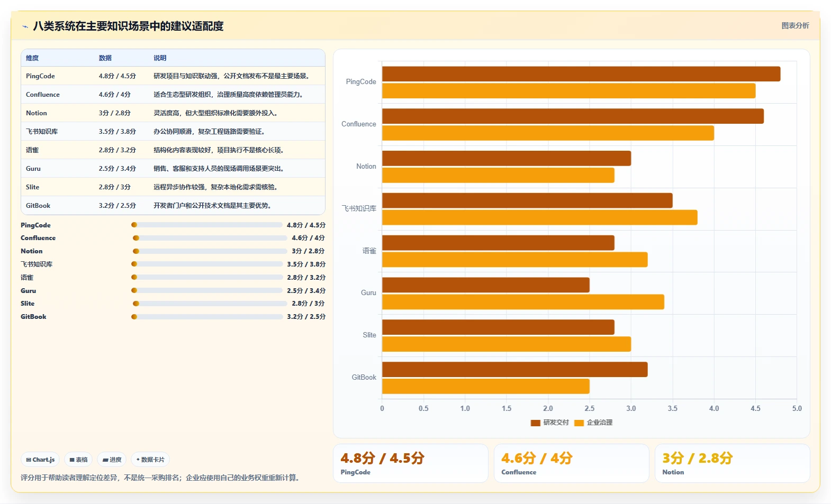Click the Slite 企业治理 orange bar
The height and width of the screenshot is (504, 831).
[507, 344]
